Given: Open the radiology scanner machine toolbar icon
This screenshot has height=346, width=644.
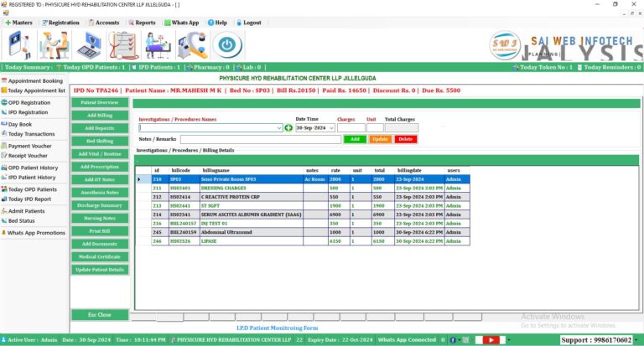Looking at the screenshot, I should pyautogui.click(x=192, y=45).
